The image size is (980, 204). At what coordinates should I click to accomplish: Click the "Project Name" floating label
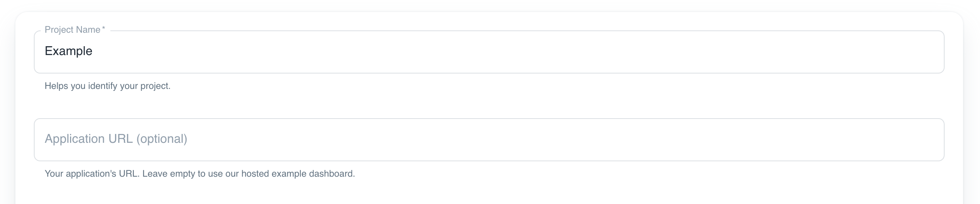tap(72, 30)
